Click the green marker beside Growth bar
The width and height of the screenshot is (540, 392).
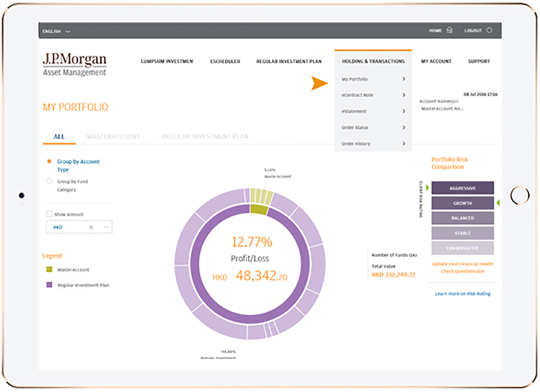498,203
